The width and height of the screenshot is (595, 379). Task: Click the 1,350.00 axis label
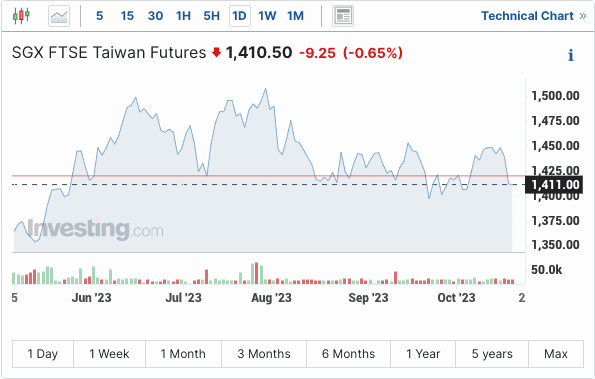tap(555, 245)
